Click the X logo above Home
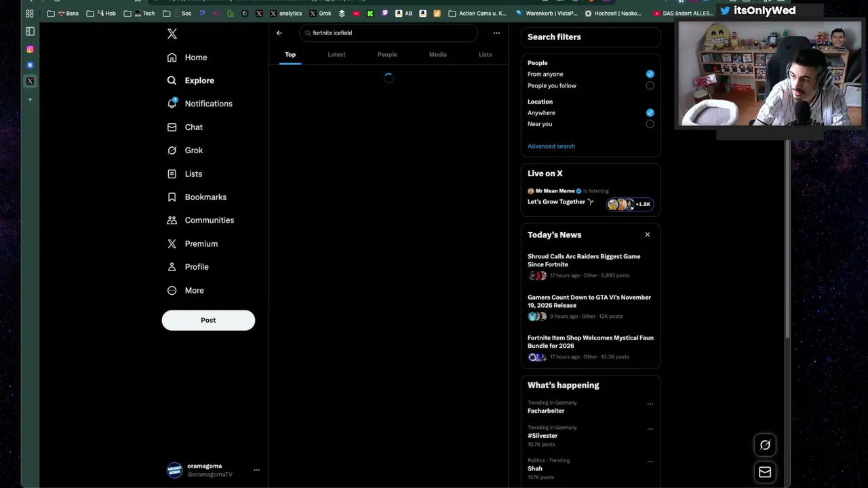The image size is (868, 488). [172, 34]
